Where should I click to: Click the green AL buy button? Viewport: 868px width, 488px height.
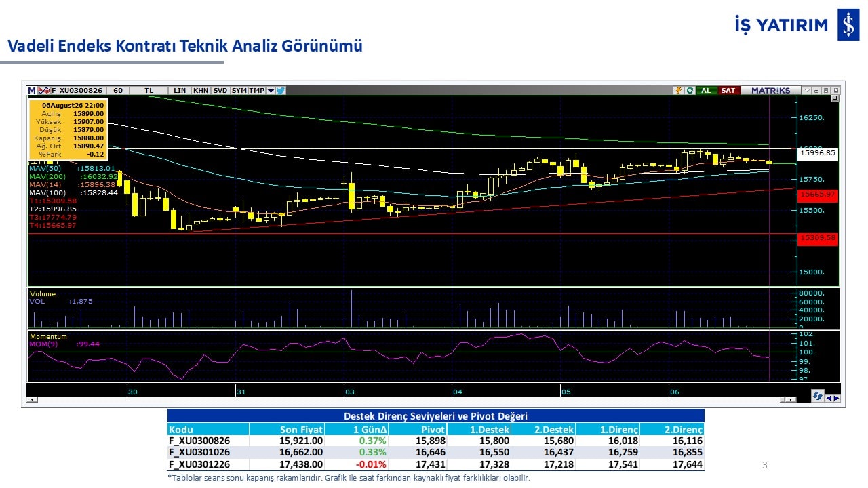706,90
